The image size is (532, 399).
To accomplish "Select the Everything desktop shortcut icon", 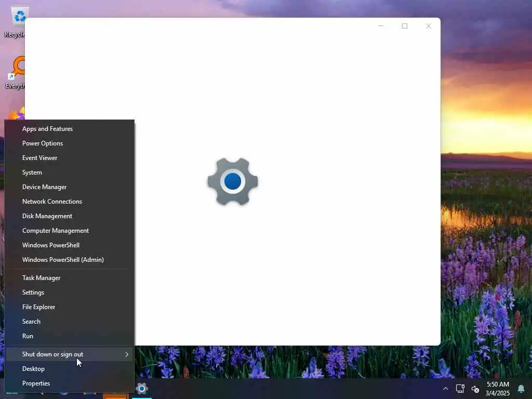I will (15, 73).
